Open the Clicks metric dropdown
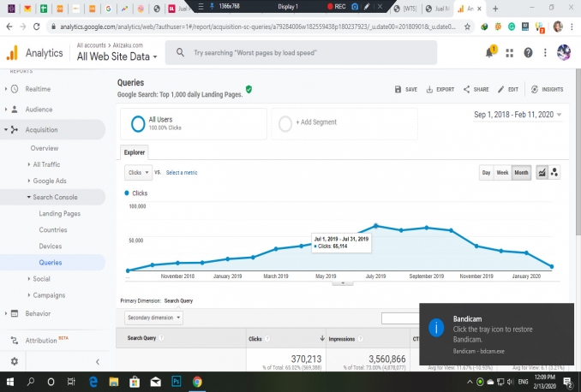Image resolution: width=581 pixels, height=392 pixels. tap(137, 173)
